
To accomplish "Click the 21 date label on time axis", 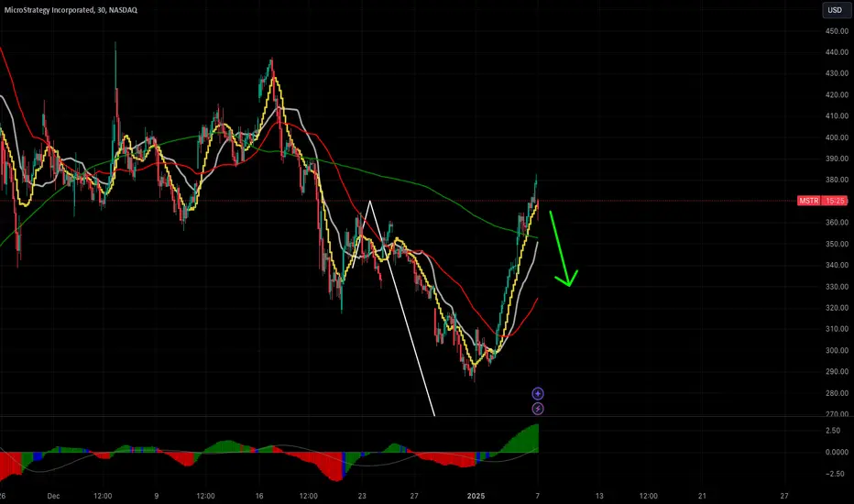I will coord(702,496).
